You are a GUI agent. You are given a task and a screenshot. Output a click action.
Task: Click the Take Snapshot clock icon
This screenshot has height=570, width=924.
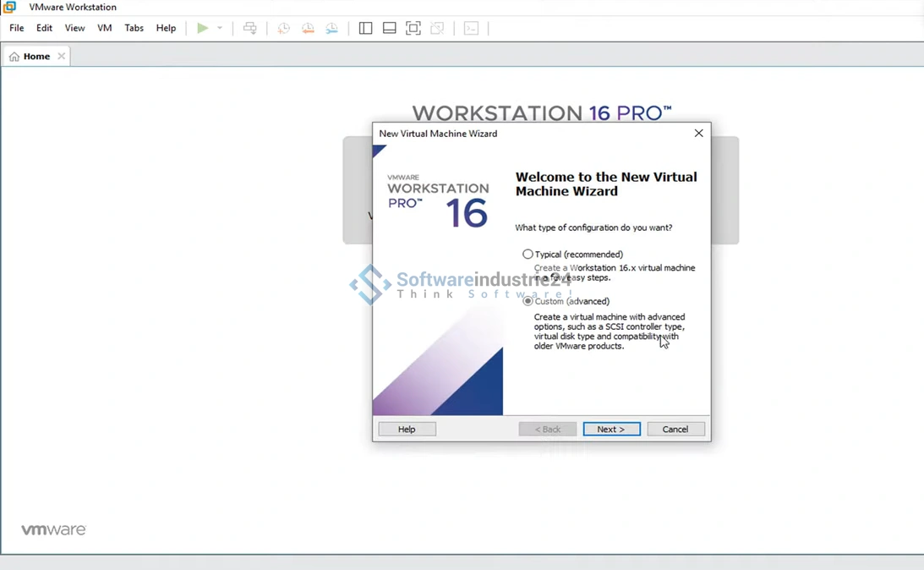[x=283, y=28]
